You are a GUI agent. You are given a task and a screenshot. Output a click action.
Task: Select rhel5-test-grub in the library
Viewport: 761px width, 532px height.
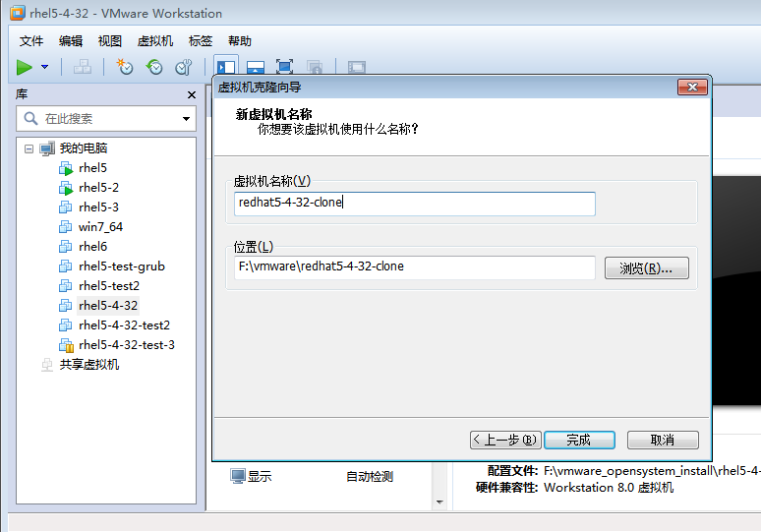point(122,266)
